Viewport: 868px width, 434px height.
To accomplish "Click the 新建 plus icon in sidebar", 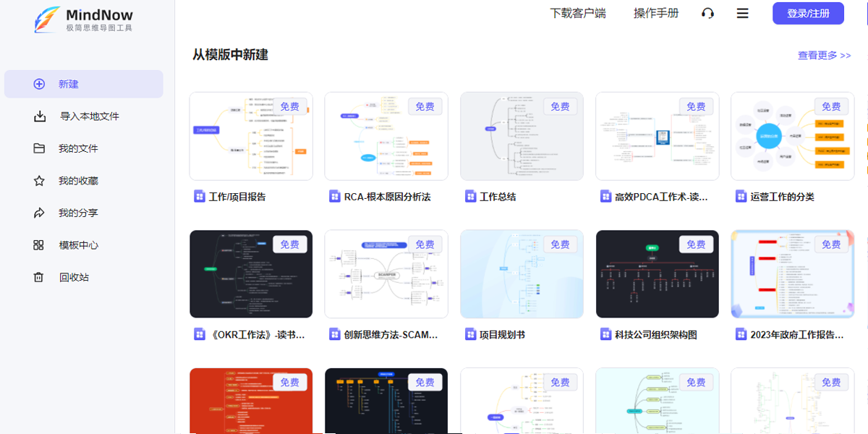I will [x=38, y=83].
